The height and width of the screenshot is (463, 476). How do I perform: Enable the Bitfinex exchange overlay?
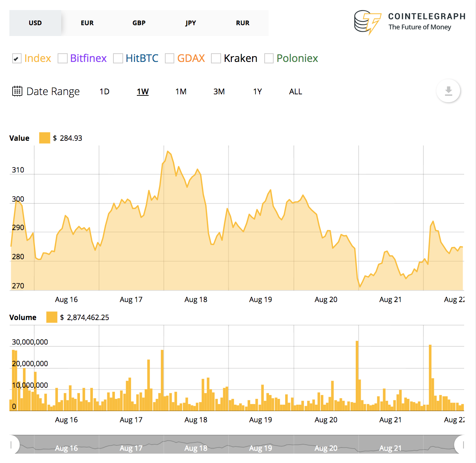pyautogui.click(x=62, y=58)
